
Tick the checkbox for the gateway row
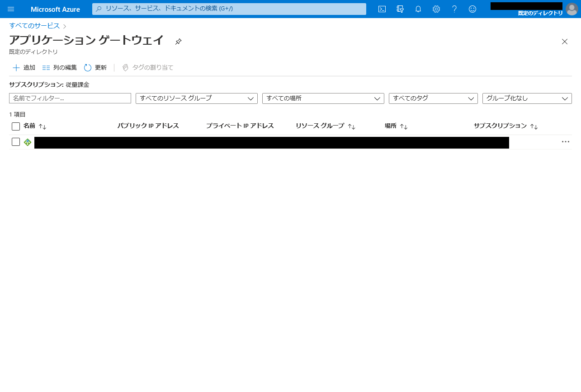[16, 142]
